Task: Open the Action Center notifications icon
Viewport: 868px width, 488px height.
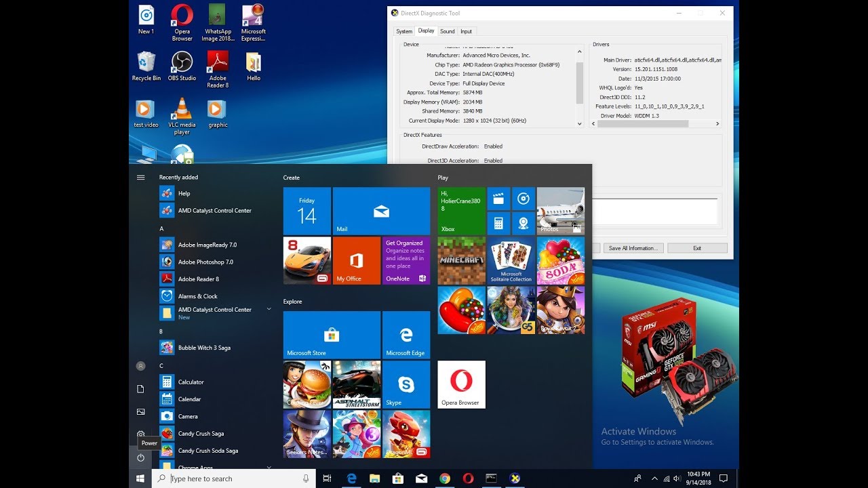Action: (x=724, y=479)
